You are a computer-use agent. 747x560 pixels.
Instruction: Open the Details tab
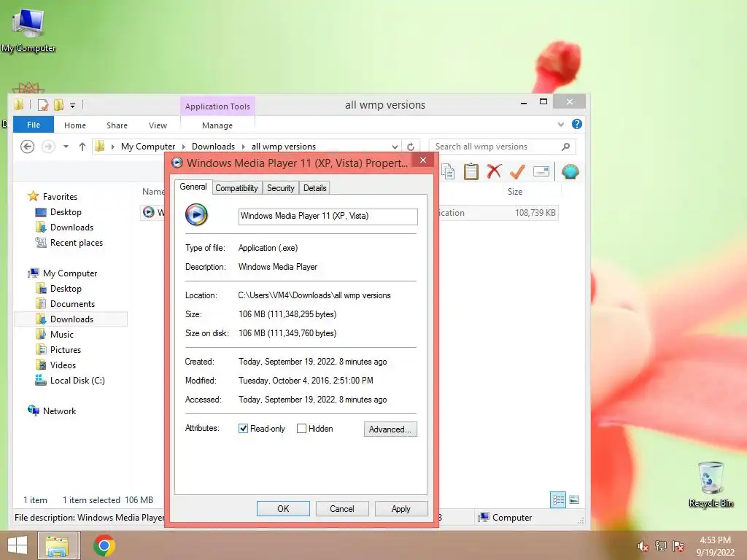pyautogui.click(x=315, y=187)
